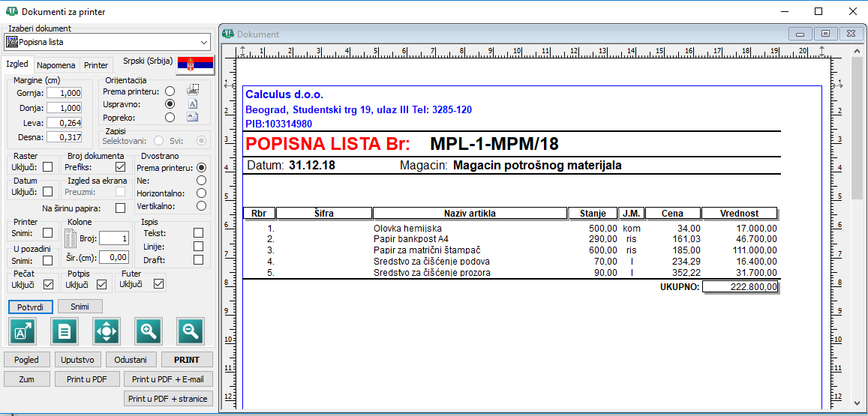Click the UKUPNO total 222.800,00 box
Image resolution: width=868 pixels, height=416 pixels.
click(740, 286)
